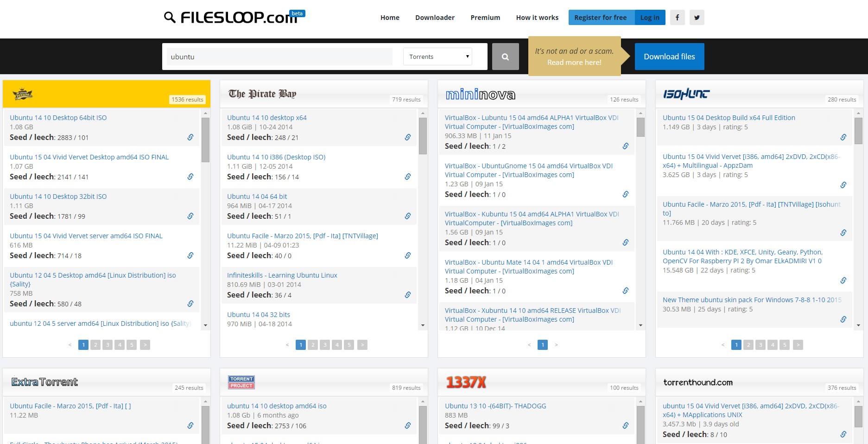
Task: Copy magnet link for Ubuntu 14 10 Desktop 64bit ISO
Action: click(x=190, y=137)
